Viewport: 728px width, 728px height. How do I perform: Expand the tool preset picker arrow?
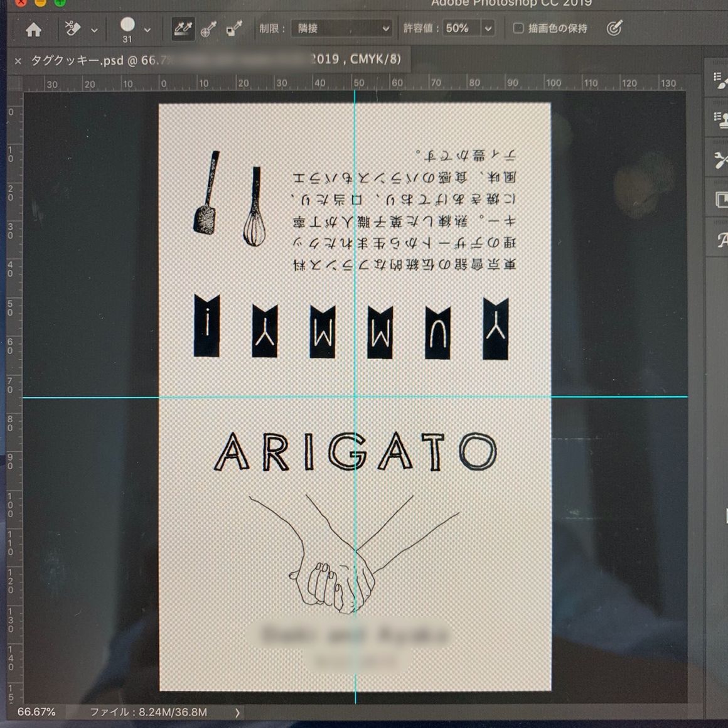click(x=94, y=30)
